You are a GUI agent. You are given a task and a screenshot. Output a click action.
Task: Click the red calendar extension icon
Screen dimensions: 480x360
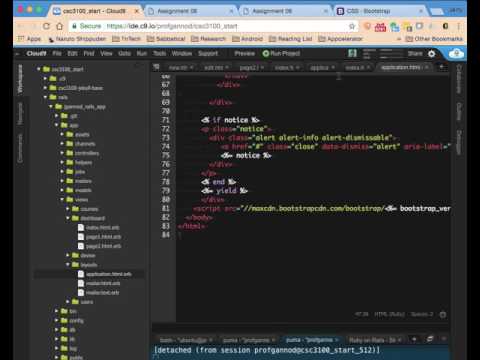(x=380, y=26)
